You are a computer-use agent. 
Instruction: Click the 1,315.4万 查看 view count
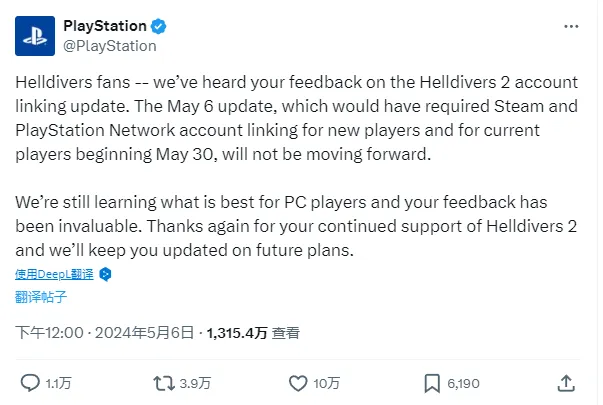click(x=251, y=332)
